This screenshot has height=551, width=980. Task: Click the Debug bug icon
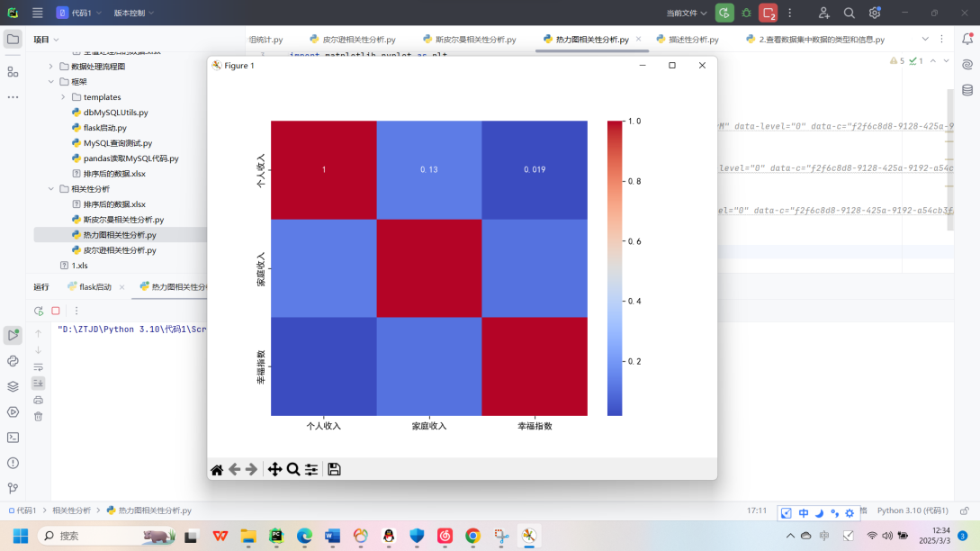[746, 13]
